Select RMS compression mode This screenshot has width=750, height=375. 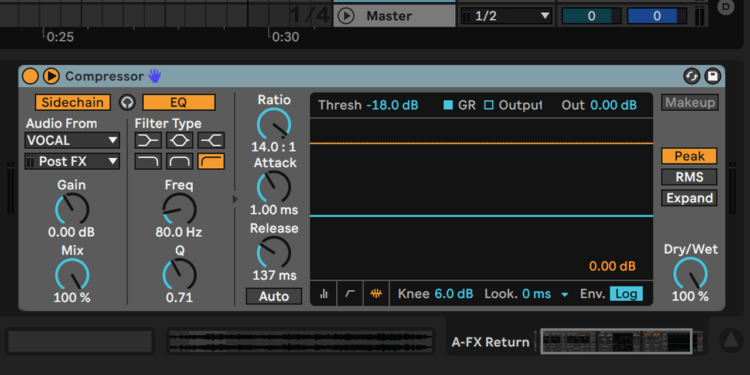tap(689, 177)
